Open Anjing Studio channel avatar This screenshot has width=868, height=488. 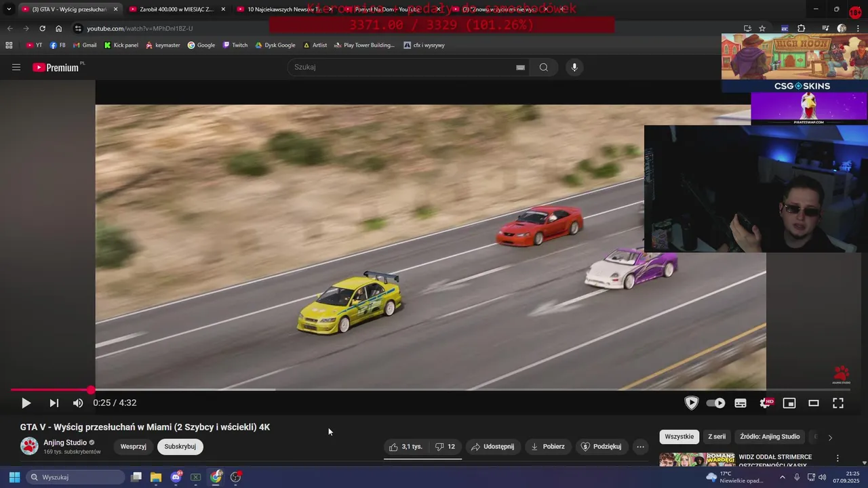pyautogui.click(x=29, y=446)
